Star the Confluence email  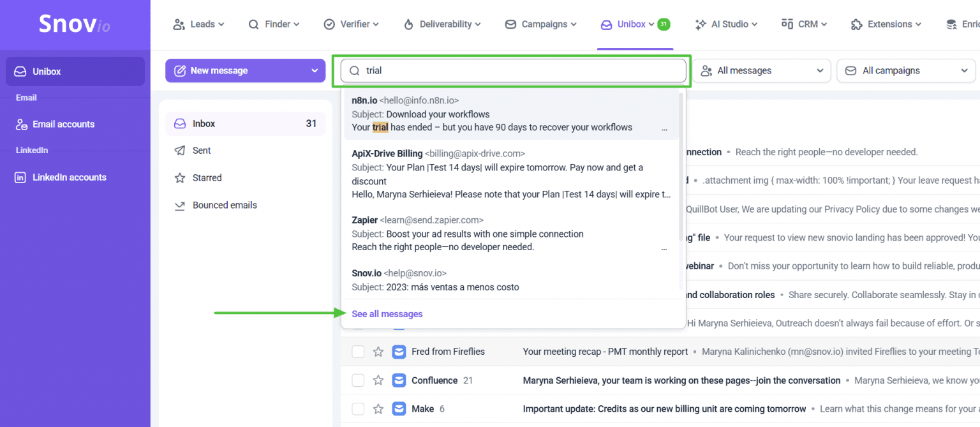[x=378, y=380]
